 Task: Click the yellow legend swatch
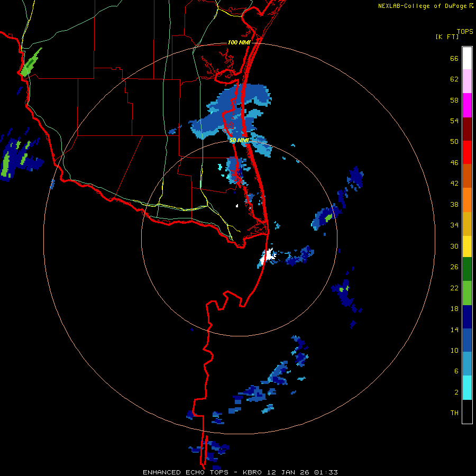point(467,246)
